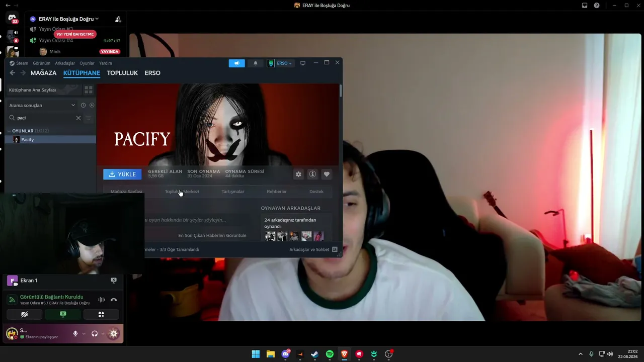Collapse the OYUNLAR category
This screenshot has width=644, height=362.
[x=9, y=131]
